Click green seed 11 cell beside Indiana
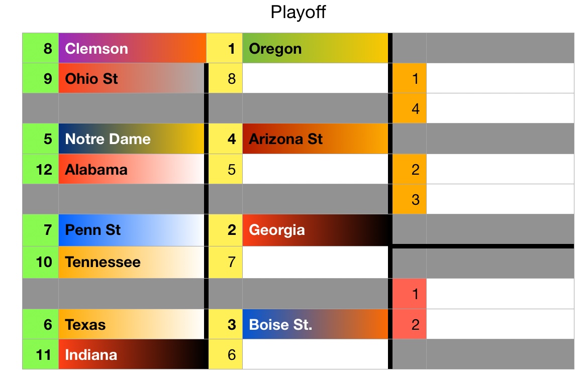This screenshot has height=386, width=588. [x=41, y=354]
